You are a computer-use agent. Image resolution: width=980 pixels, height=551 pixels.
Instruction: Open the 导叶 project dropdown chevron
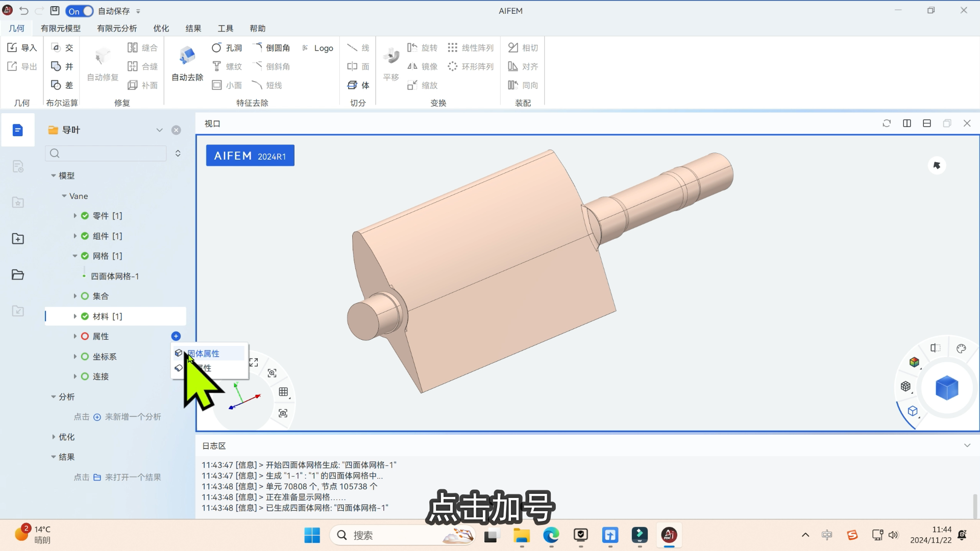[159, 130]
